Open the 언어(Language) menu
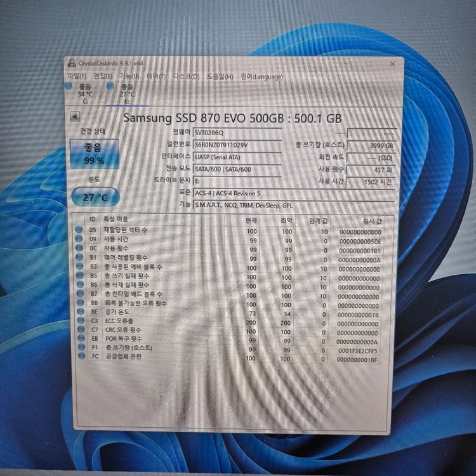The height and width of the screenshot is (476, 476). click(x=261, y=77)
